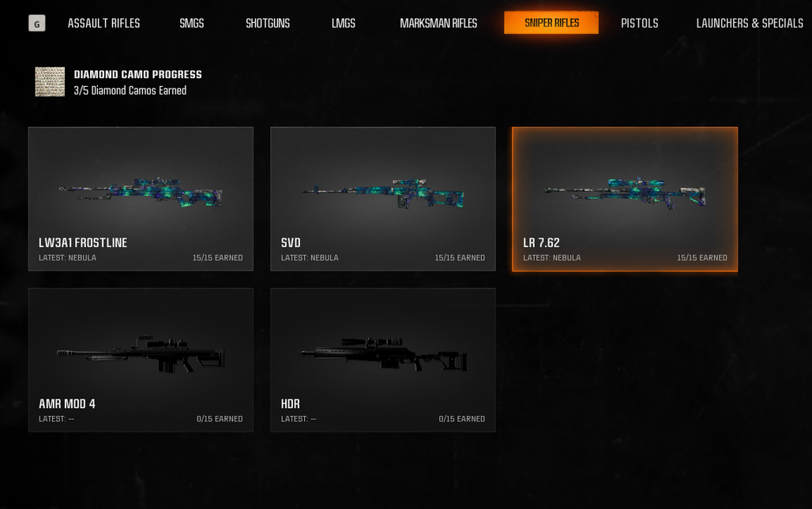Switch to the Assault Rifles tab
The width and height of the screenshot is (812, 509).
[103, 23]
